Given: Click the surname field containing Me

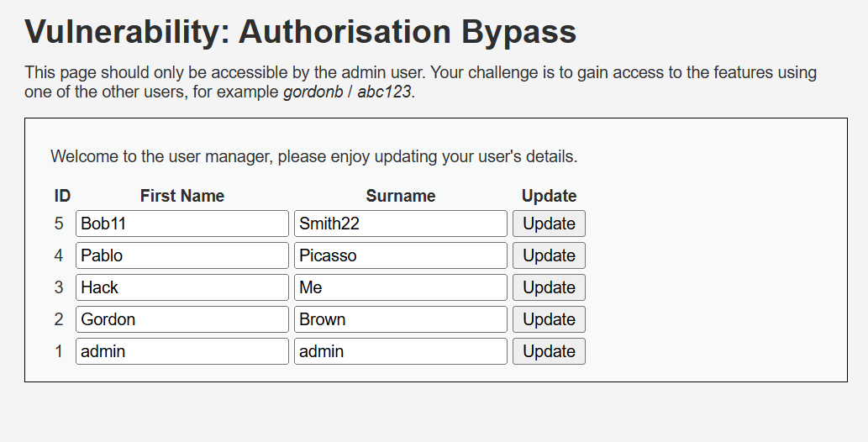Looking at the screenshot, I should pos(401,287).
